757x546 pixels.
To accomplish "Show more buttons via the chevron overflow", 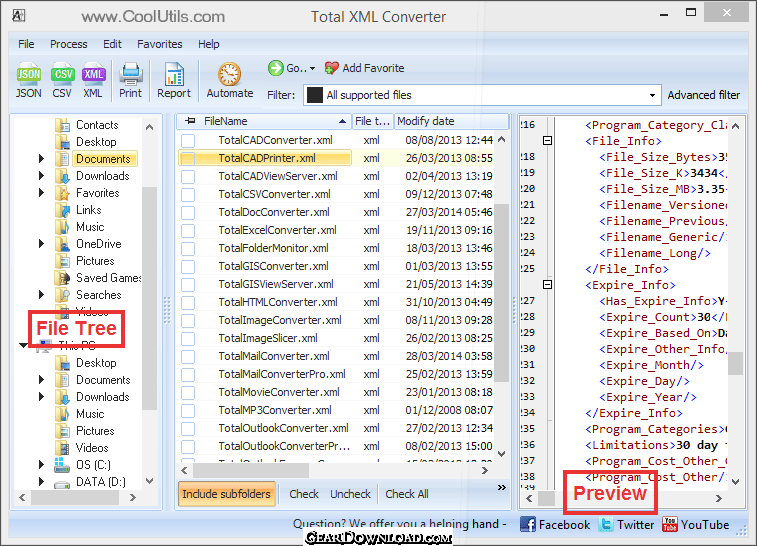I will [502, 488].
